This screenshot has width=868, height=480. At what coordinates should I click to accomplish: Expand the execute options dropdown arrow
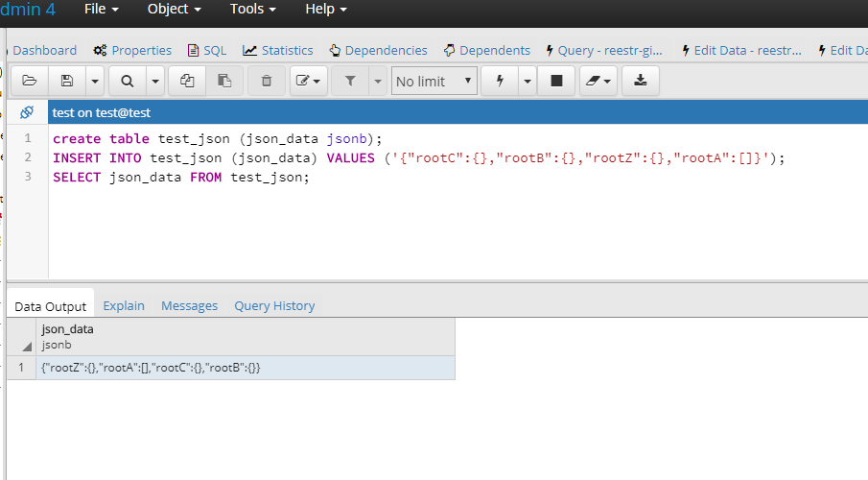pos(528,81)
